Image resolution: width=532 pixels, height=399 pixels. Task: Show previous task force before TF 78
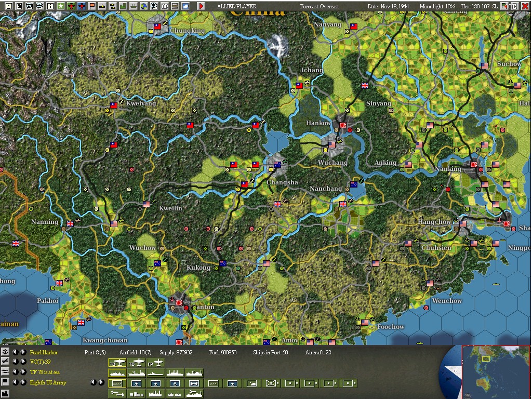tap(15, 372)
